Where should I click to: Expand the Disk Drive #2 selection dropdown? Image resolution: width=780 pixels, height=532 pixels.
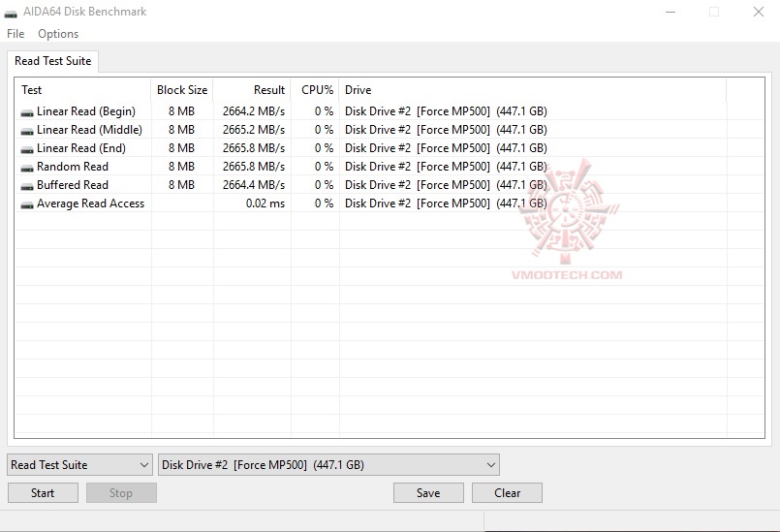(x=328, y=465)
